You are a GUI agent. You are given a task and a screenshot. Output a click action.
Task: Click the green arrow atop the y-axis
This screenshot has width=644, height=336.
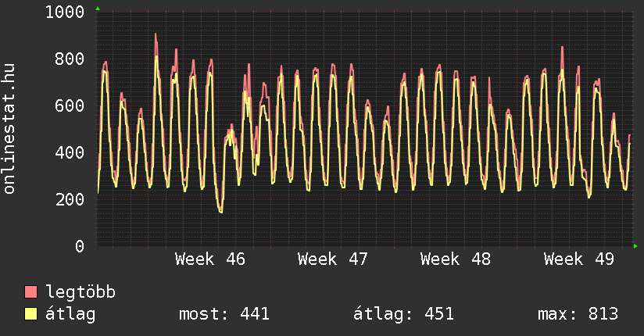(97, 9)
